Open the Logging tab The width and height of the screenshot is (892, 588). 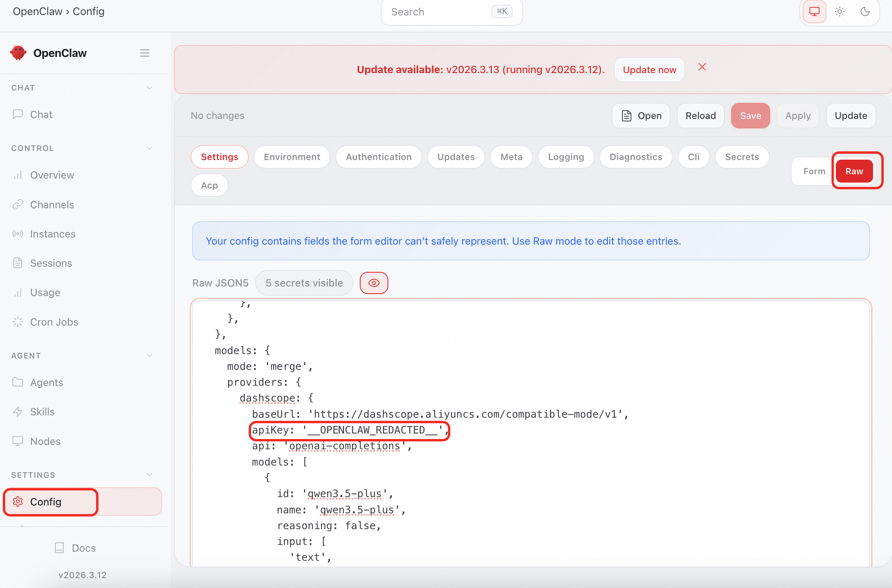coord(566,157)
